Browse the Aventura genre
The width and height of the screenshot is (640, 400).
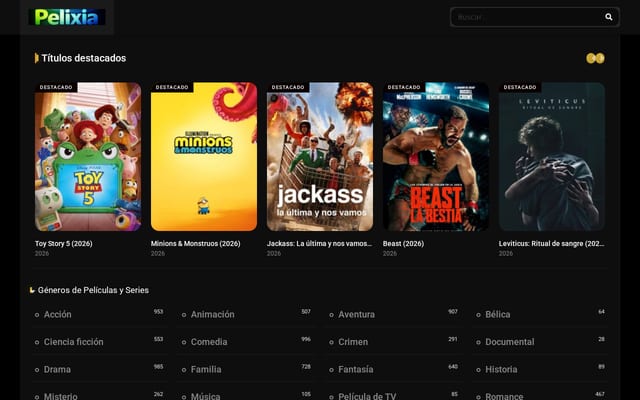pyautogui.click(x=356, y=314)
